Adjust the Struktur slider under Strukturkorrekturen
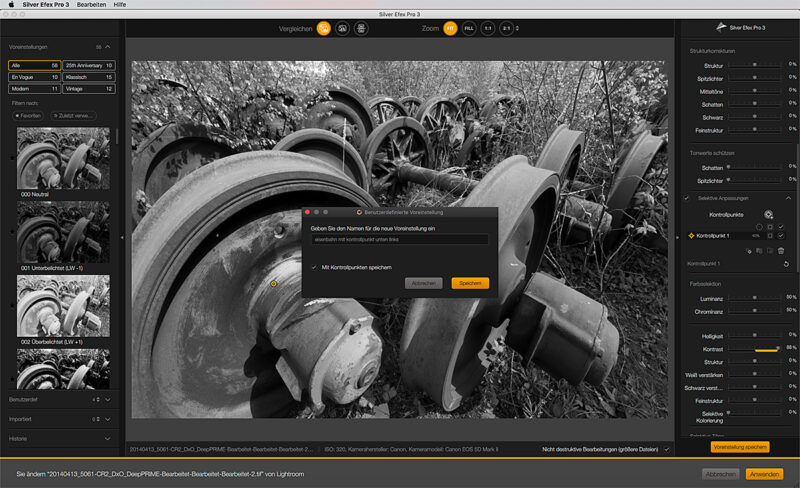Screen dimensions: 800x488 point(755,65)
